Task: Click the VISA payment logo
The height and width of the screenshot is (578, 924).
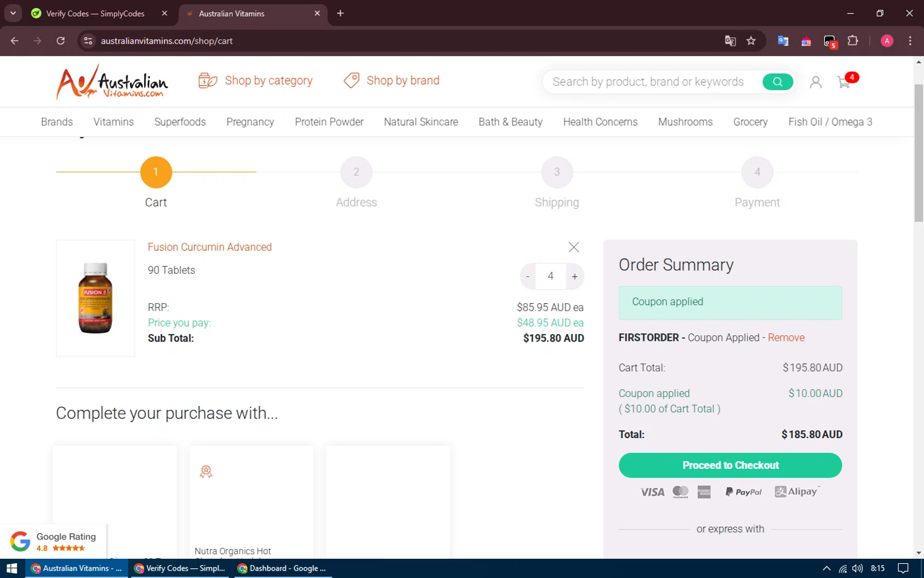Action: point(652,492)
